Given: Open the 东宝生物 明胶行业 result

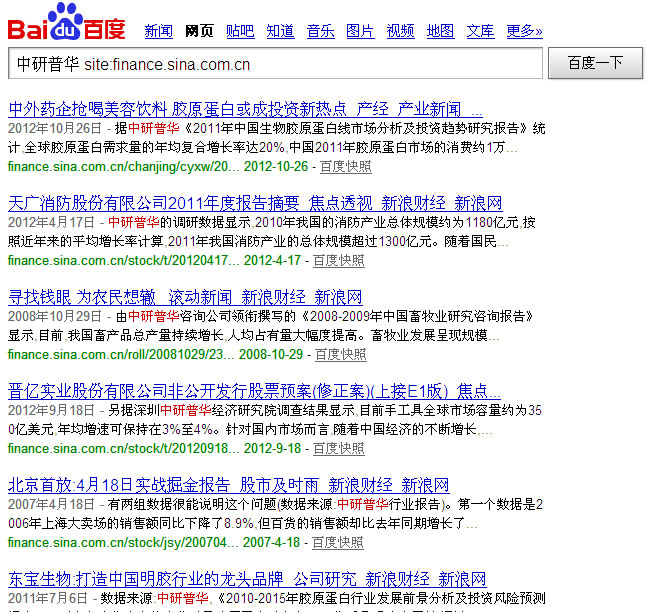Looking at the screenshot, I should point(247,579).
